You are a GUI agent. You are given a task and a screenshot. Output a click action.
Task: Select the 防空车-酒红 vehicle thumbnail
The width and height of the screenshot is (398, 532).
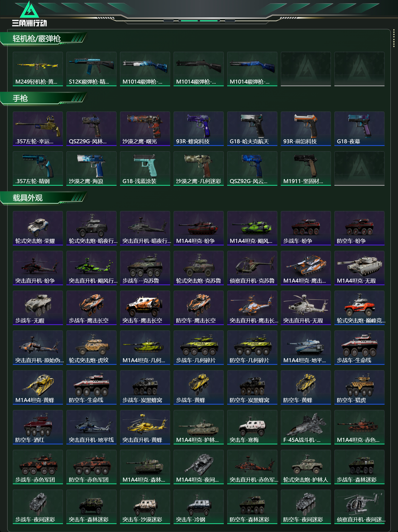point(38,427)
